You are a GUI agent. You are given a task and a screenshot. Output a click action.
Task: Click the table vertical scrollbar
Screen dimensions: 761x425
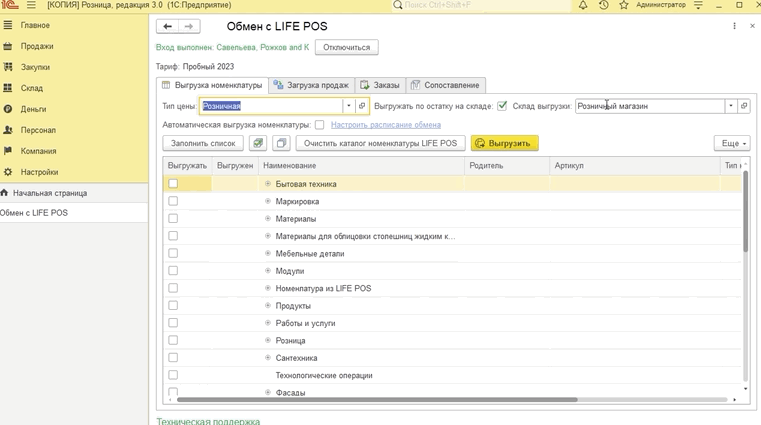[x=745, y=212]
